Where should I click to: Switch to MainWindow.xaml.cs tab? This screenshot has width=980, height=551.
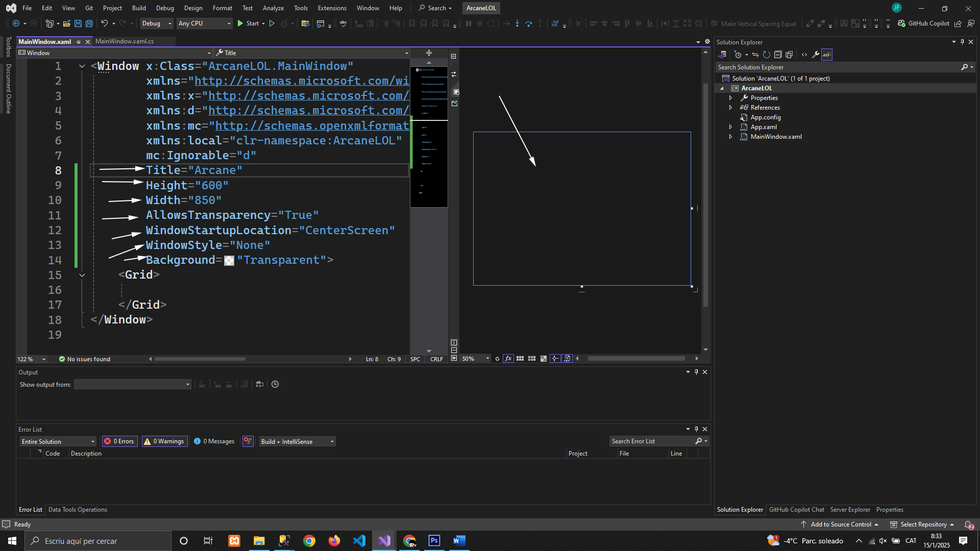click(125, 41)
